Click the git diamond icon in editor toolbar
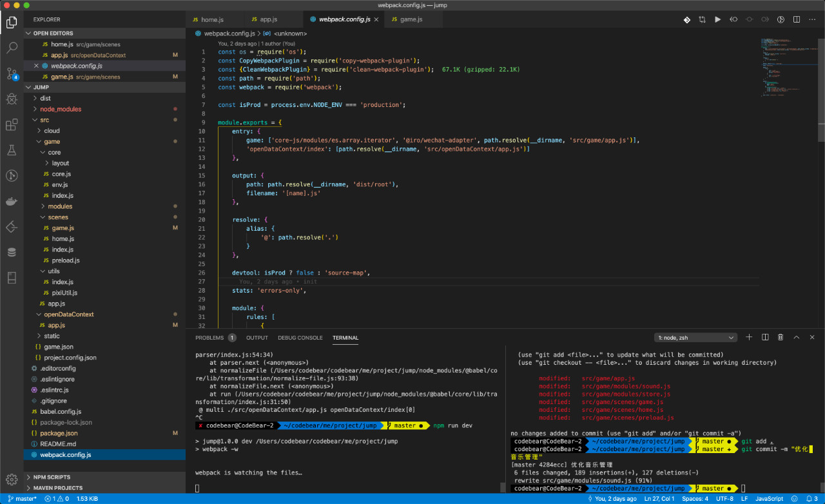Image resolution: width=825 pixels, height=504 pixels. [687, 20]
